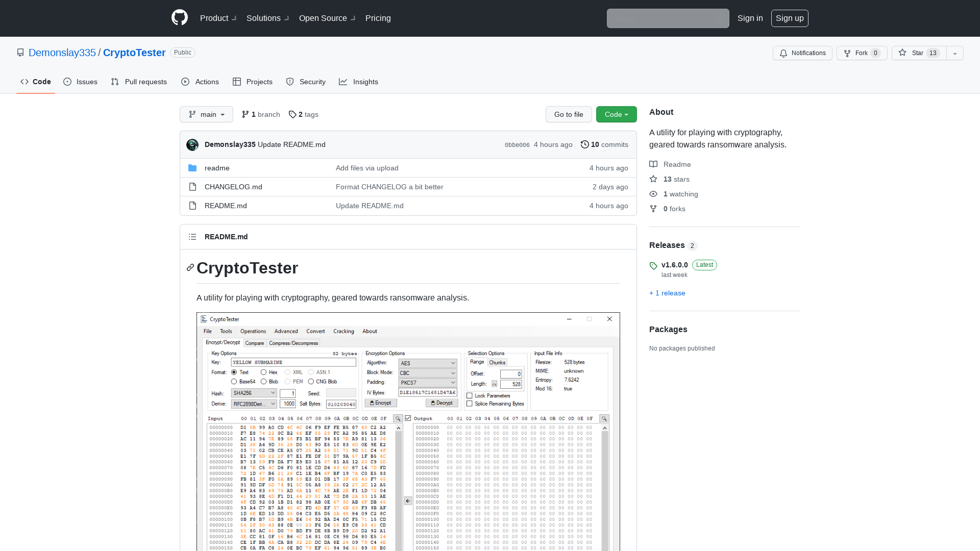Click the README.md anchor link icon
The image size is (980, 551).
point(190,267)
